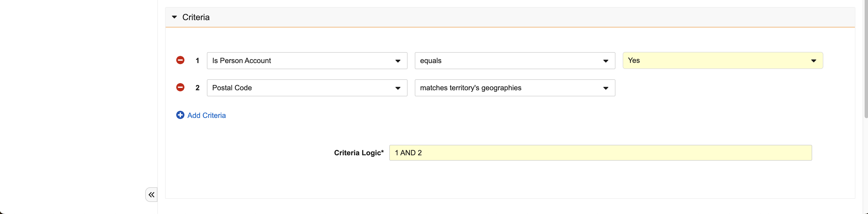Remove criteria row 1 with red minus icon
The height and width of the screenshot is (214, 868).
coord(180,60)
